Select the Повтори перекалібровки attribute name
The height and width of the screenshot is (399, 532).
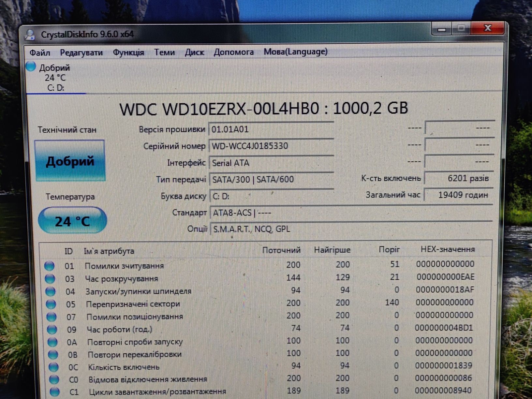pos(135,355)
